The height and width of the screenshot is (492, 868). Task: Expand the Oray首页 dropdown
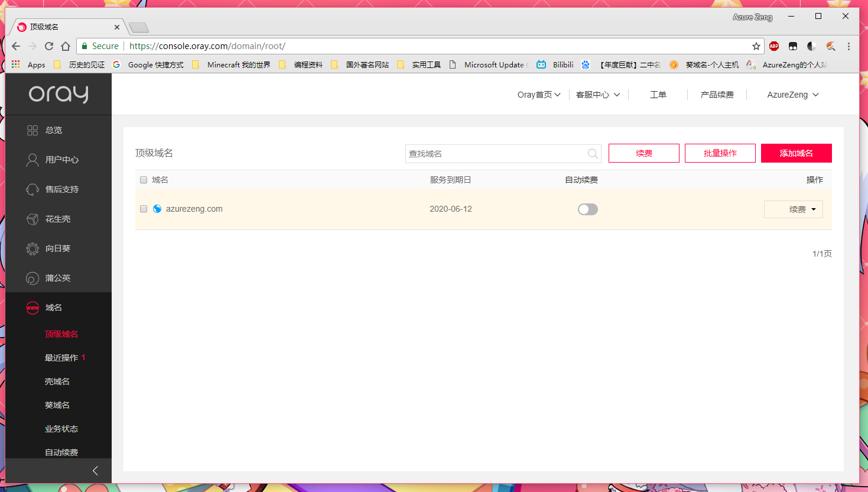pos(539,95)
